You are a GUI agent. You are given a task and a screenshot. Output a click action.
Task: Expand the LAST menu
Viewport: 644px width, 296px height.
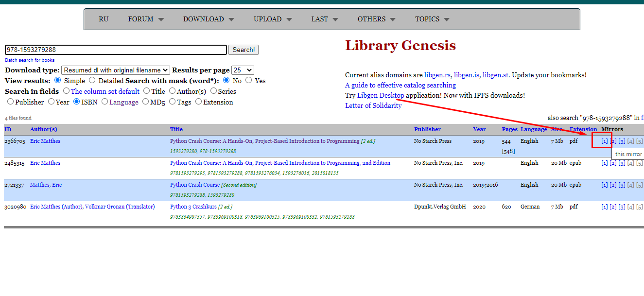click(x=325, y=19)
